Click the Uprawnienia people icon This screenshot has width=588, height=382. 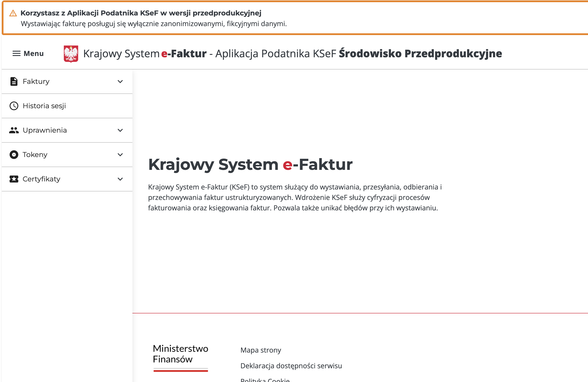coord(14,130)
